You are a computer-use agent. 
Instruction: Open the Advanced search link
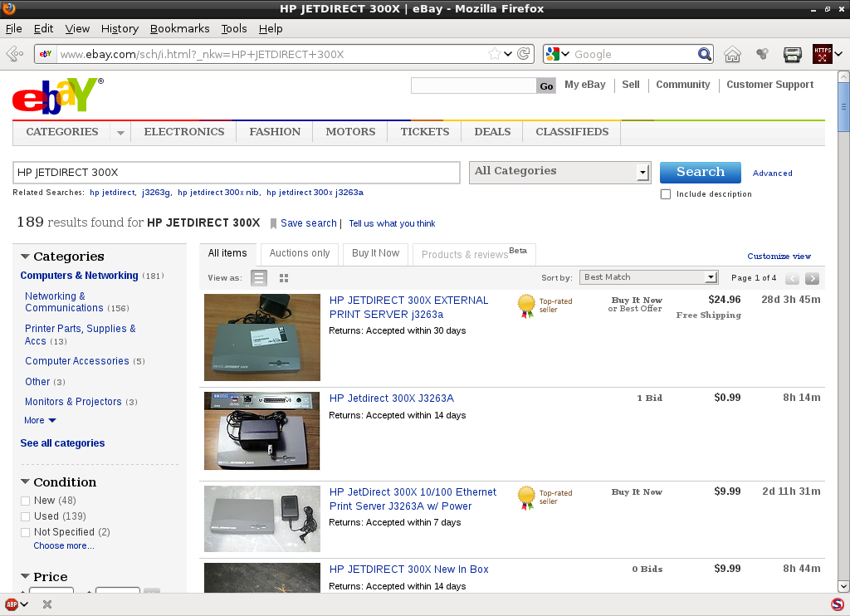(773, 173)
